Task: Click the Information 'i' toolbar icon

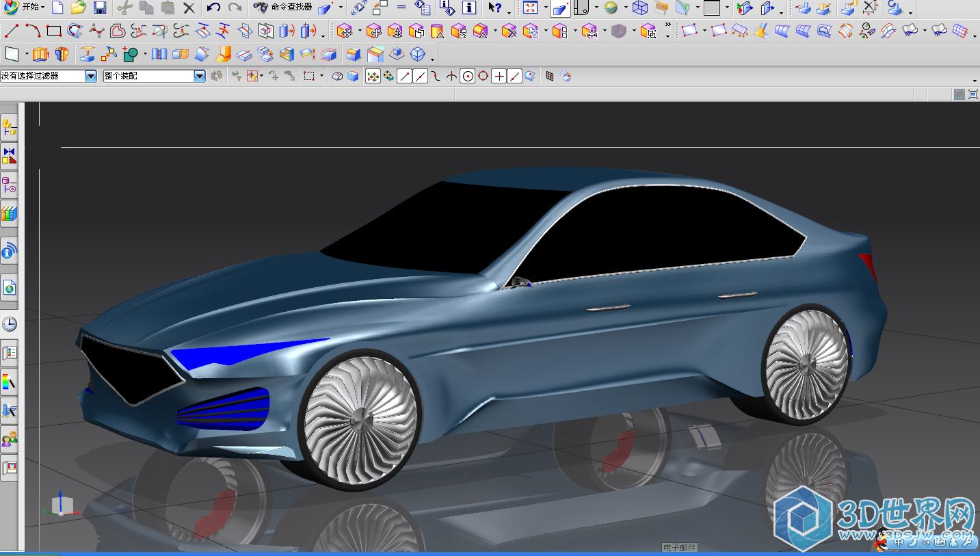Action: (x=469, y=8)
